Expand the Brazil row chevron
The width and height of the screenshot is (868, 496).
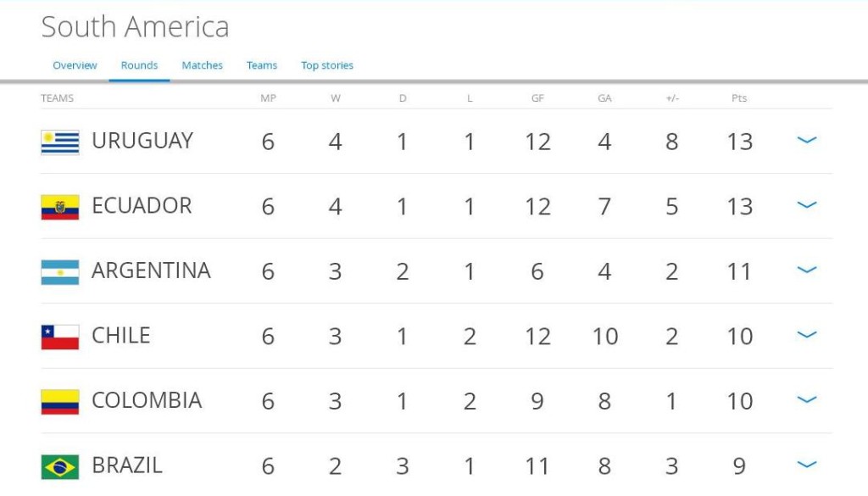(x=807, y=465)
